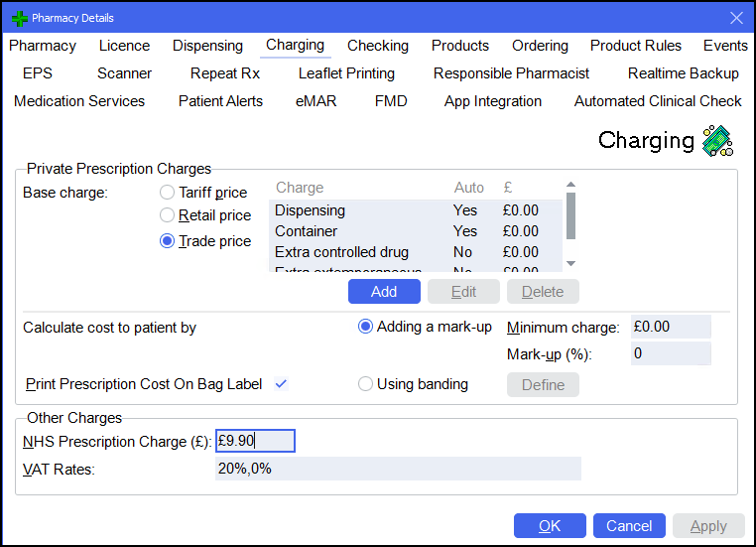
Task: Click the Minimum charge input box
Action: [671, 327]
